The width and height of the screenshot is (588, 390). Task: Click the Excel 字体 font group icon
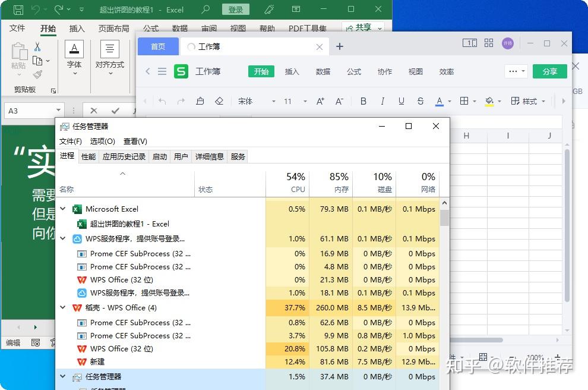point(74,49)
